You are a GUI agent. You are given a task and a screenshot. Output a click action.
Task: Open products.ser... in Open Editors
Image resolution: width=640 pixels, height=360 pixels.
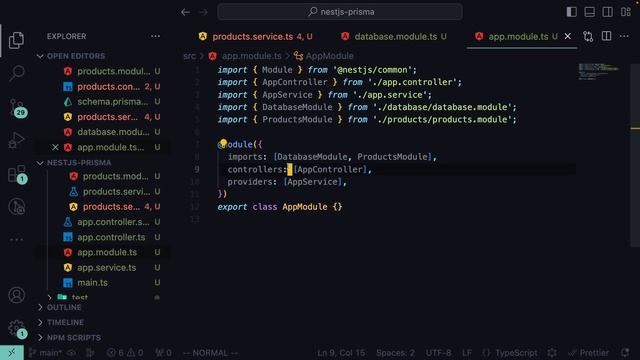pyautogui.click(x=107, y=117)
